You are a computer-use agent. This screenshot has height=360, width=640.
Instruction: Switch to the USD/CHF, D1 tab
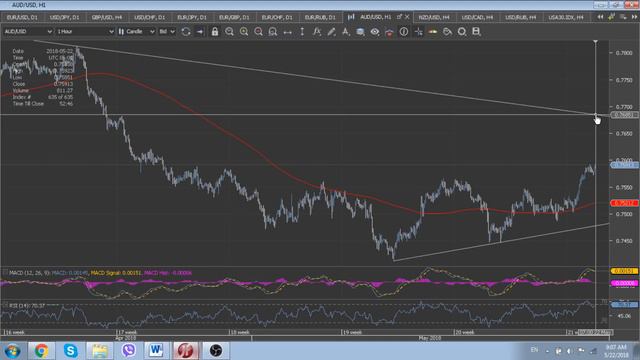click(149, 17)
